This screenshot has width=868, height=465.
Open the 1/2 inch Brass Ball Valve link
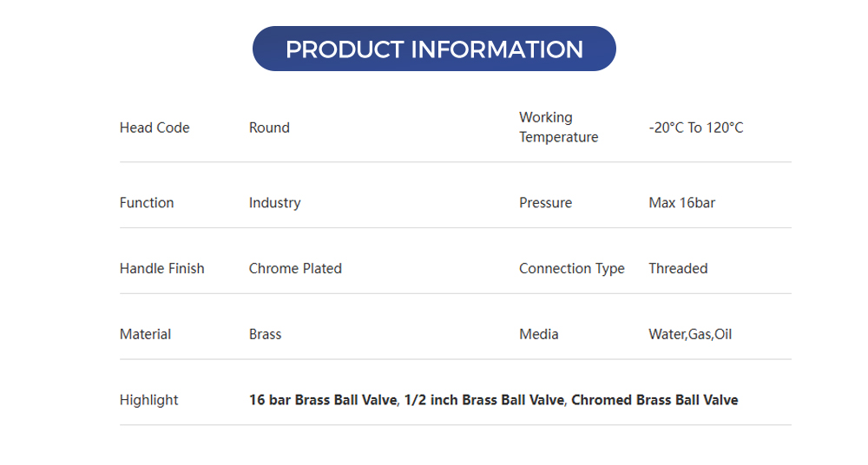(x=485, y=400)
